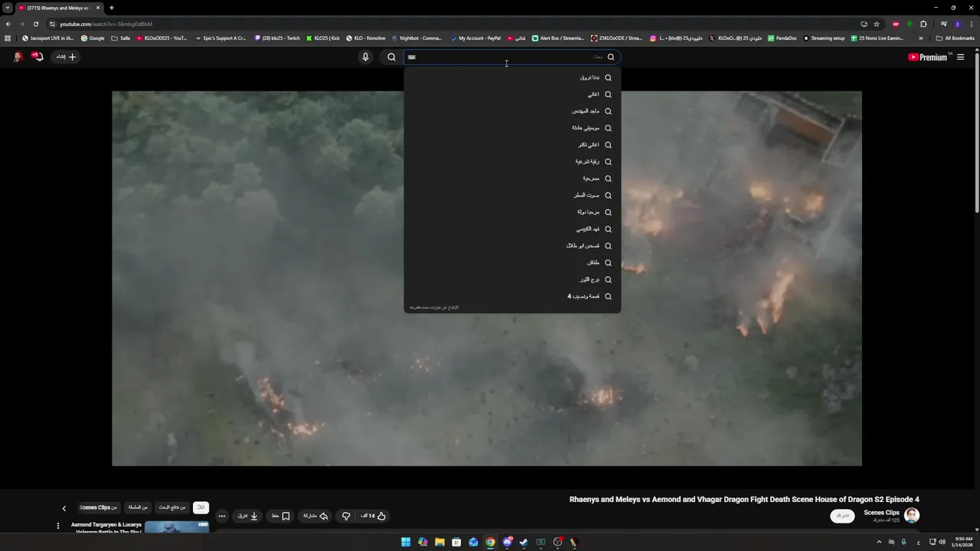Reload the page with Chrome refresh

(x=35, y=24)
